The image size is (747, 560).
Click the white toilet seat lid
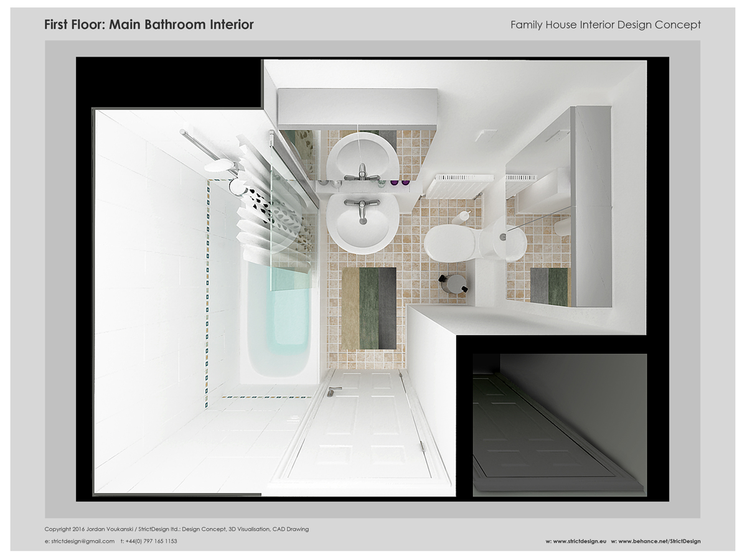click(451, 243)
